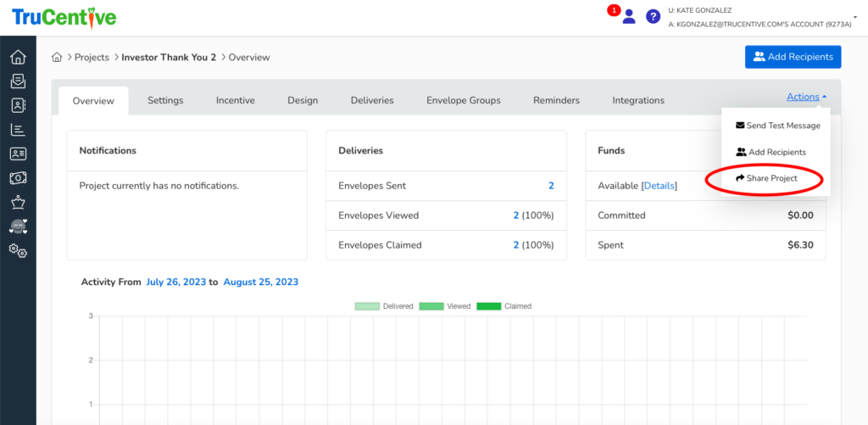Switch to the Deliveries tab
The height and width of the screenshot is (425, 868).
click(x=372, y=100)
